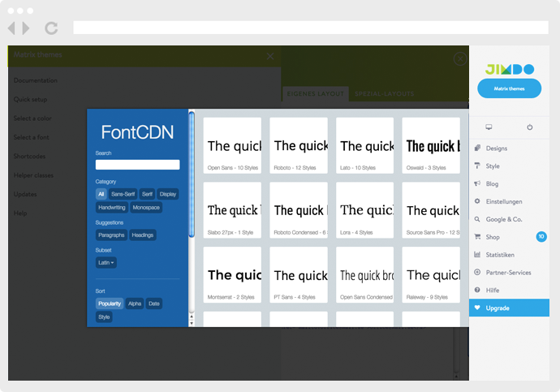Choose the Roboto 12 Styles font card
Image resolution: width=560 pixels, height=392 pixels.
(299, 145)
